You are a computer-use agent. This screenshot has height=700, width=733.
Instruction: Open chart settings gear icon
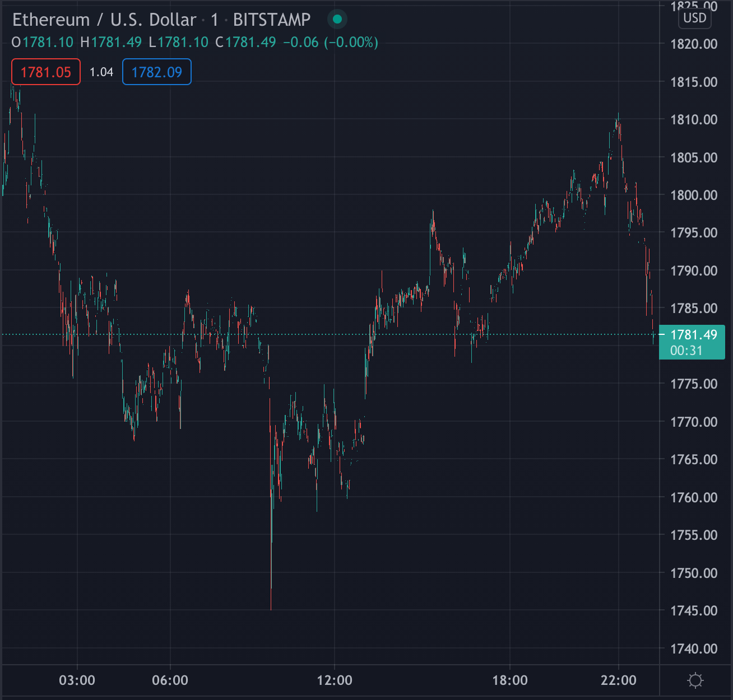pyautogui.click(x=695, y=680)
